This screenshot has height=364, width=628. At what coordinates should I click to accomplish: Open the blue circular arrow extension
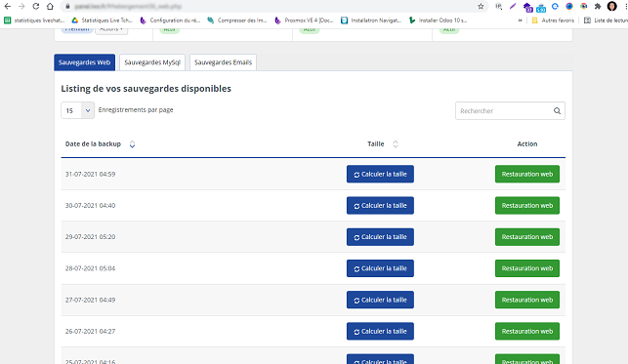pyautogui.click(x=555, y=6)
